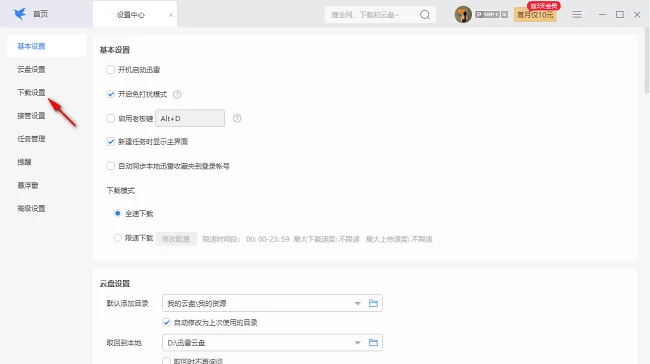
Task: Click help icon beside 免打扰模式
Action: (x=177, y=95)
